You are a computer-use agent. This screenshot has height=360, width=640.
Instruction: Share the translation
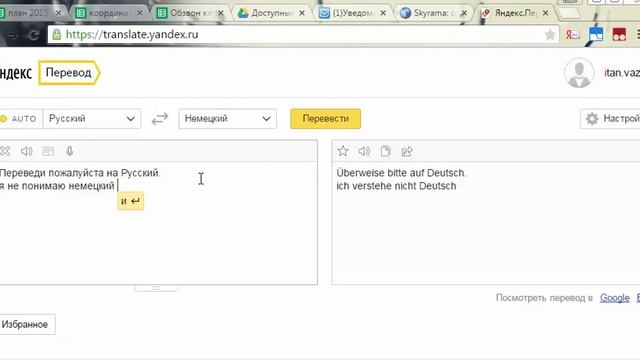[407, 151]
